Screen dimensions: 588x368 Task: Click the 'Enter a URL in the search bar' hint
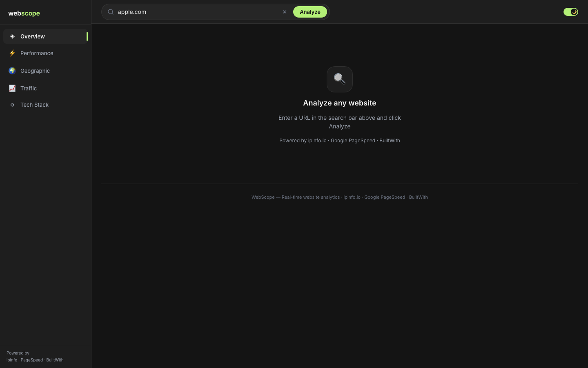(x=340, y=122)
